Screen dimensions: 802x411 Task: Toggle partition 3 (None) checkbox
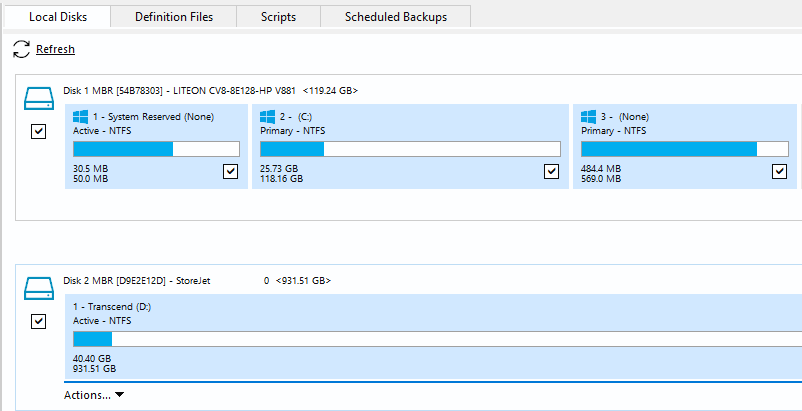pyautogui.click(x=780, y=172)
